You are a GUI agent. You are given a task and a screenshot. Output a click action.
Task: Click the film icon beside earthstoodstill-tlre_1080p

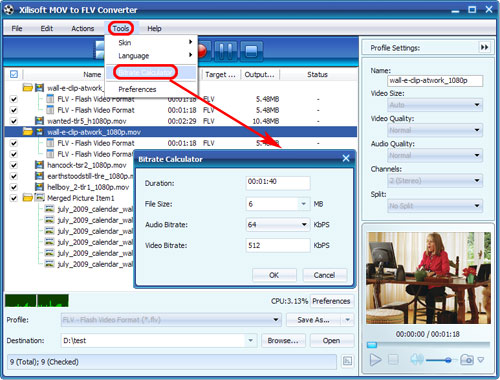[39, 176]
